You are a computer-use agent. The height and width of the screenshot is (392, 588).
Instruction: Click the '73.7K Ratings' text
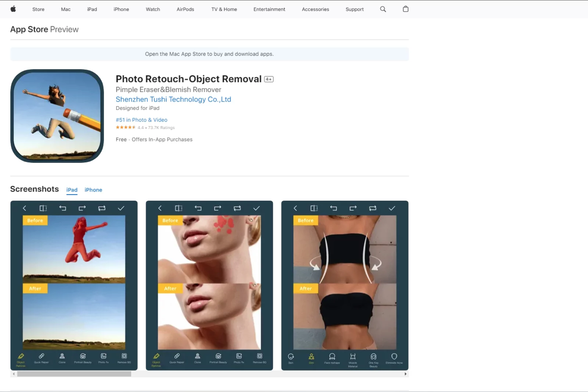[161, 128]
